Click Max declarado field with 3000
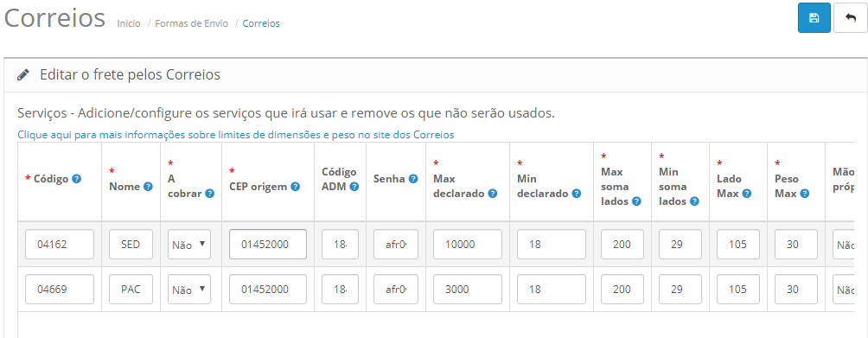The height and width of the screenshot is (338, 868). [x=468, y=290]
